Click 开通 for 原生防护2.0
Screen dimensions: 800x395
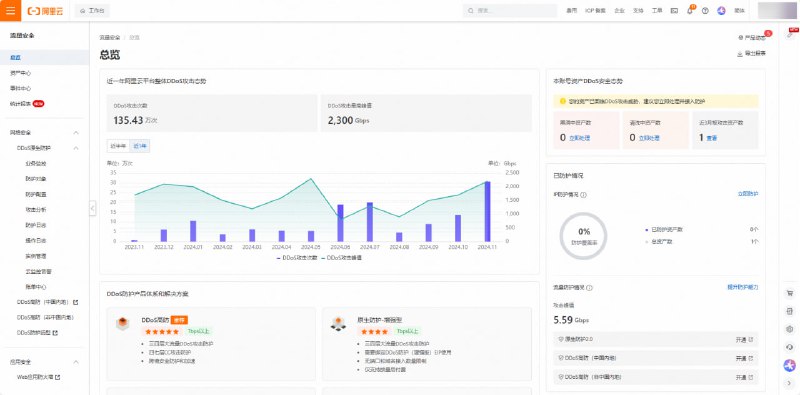[744, 339]
